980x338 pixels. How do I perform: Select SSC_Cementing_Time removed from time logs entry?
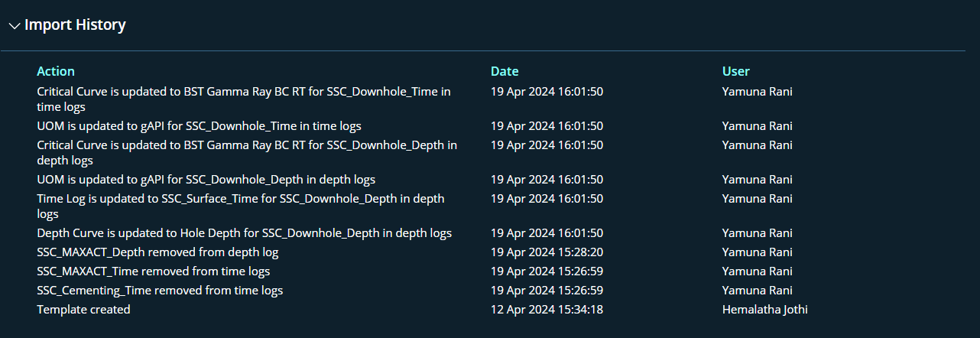point(160,291)
